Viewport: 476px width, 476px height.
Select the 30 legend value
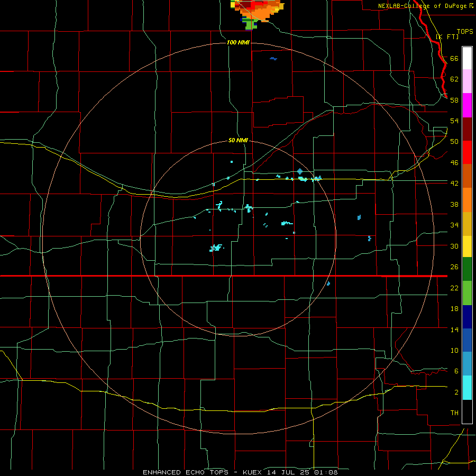tap(454, 246)
